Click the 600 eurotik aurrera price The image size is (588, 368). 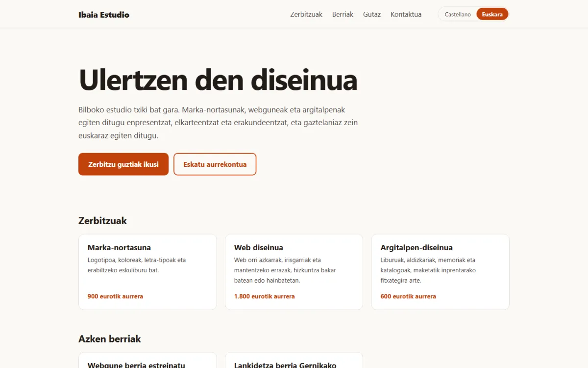coord(408,296)
